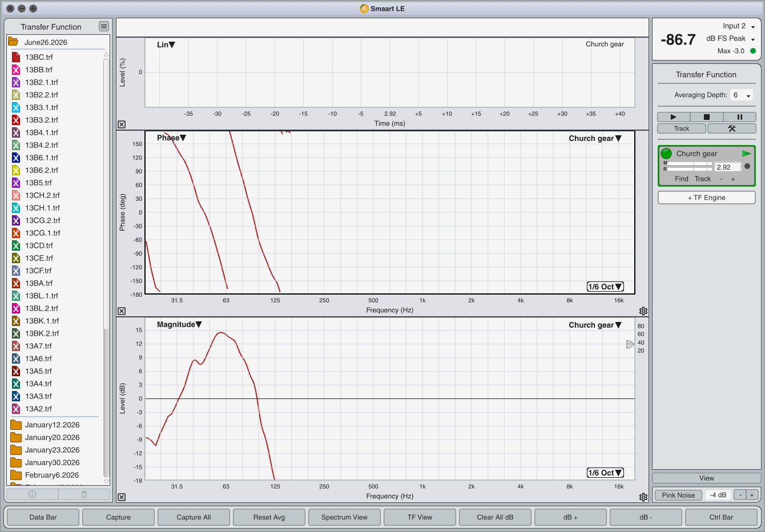
Task: Click the 13BA.trf trace icon
Action: click(x=16, y=283)
